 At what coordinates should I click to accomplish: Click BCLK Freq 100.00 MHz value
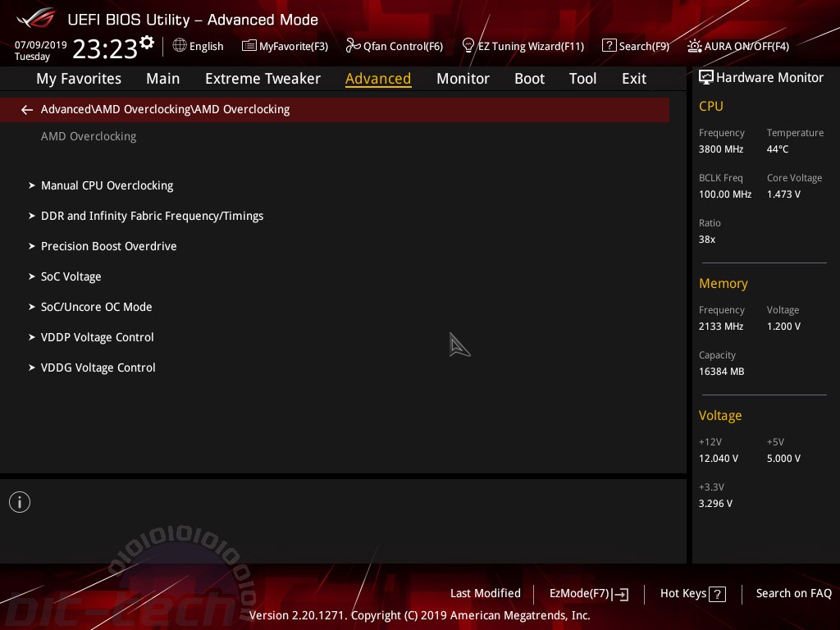coord(725,194)
